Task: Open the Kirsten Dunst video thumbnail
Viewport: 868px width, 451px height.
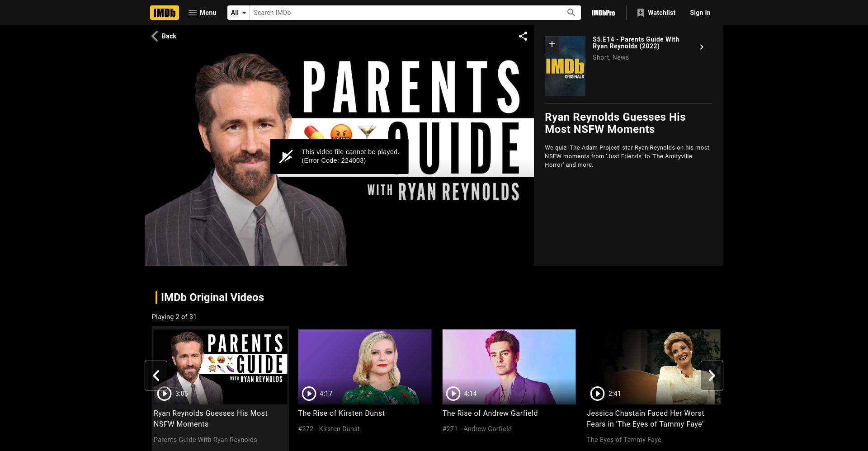Action: [365, 366]
